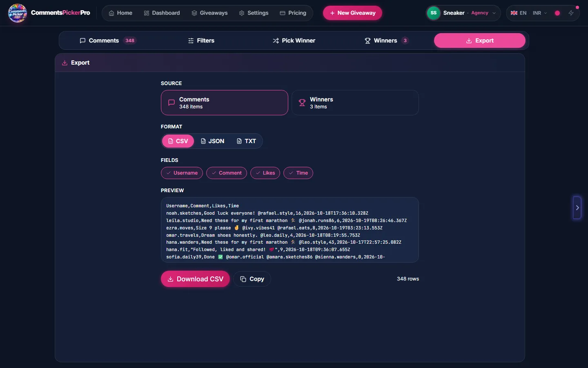
Task: Switch to the Pick Winner tab
Action: (294, 40)
